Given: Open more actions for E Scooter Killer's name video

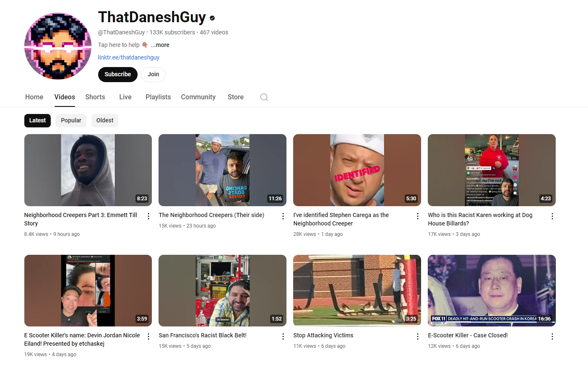Looking at the screenshot, I should pos(148,337).
